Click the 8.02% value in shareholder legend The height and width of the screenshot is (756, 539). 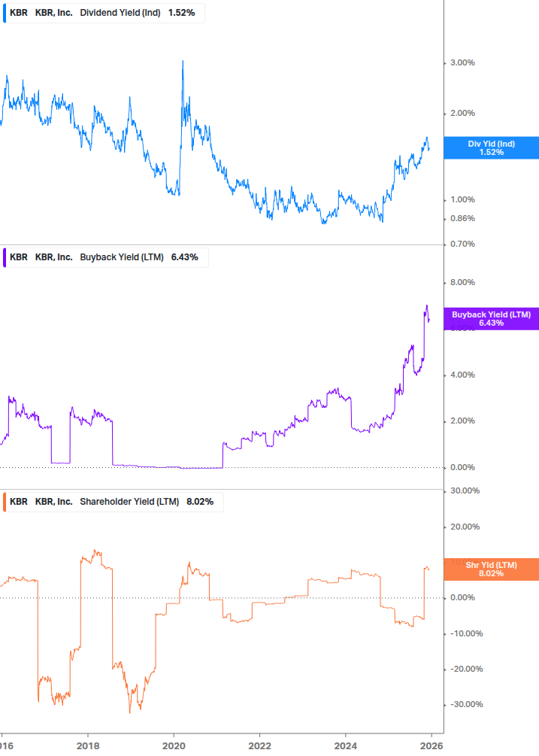[200, 502]
